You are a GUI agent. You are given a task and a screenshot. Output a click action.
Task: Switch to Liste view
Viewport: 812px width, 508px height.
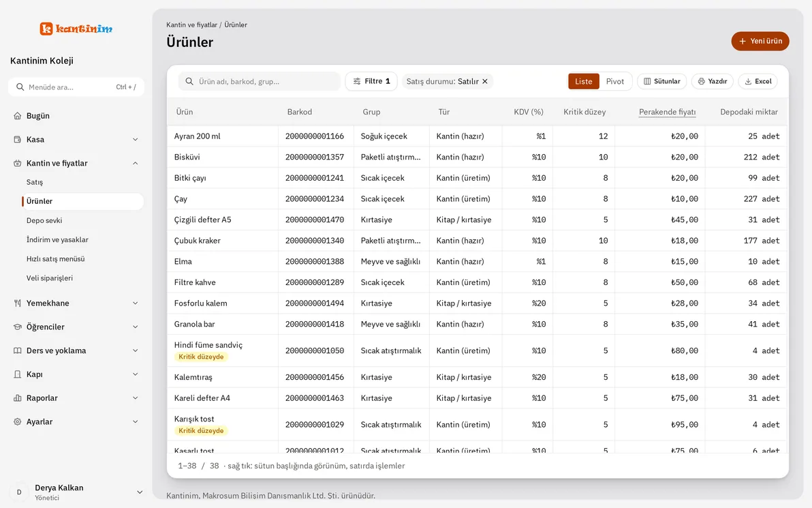[x=584, y=81]
